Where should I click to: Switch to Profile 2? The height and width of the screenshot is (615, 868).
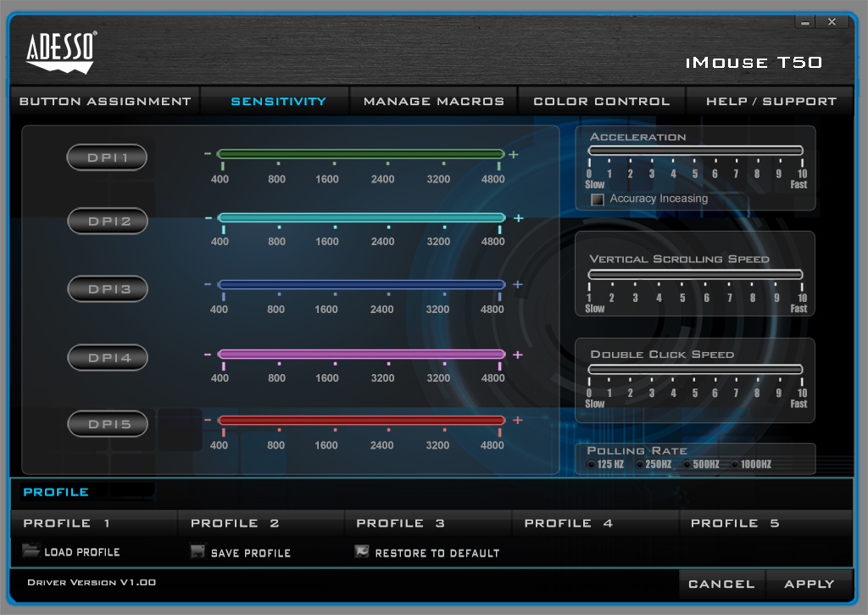pyautogui.click(x=235, y=523)
